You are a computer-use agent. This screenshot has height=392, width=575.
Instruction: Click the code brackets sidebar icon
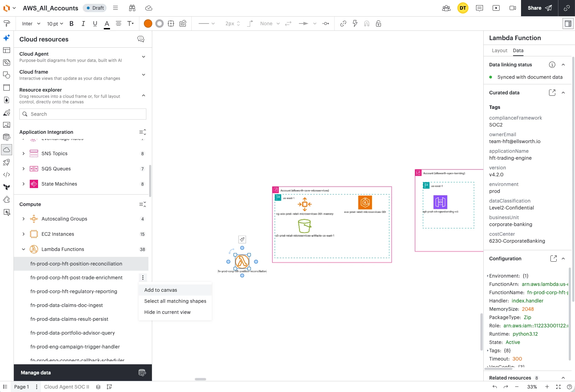point(7,175)
